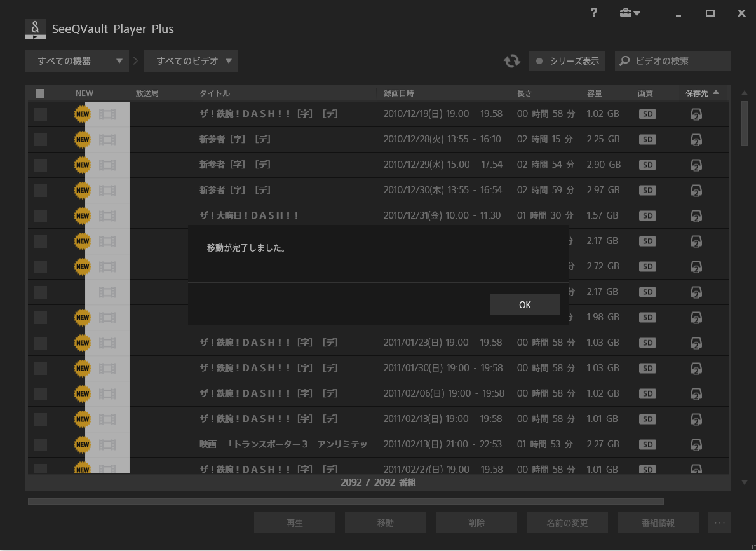Click the NEW badge on first row
The height and width of the screenshot is (551, 756).
pos(83,114)
